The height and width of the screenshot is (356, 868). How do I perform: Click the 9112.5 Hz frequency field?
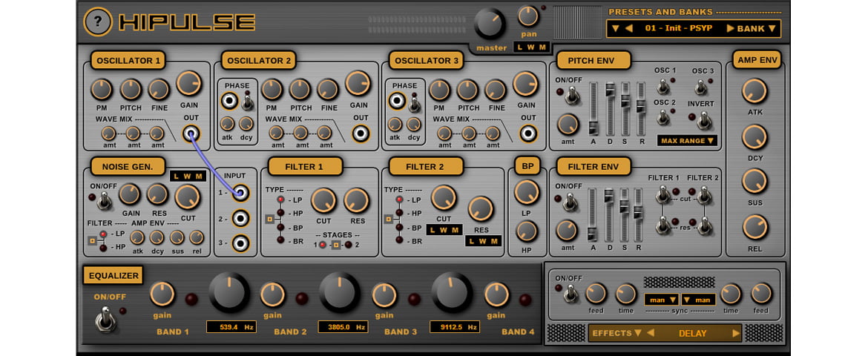[x=455, y=326]
